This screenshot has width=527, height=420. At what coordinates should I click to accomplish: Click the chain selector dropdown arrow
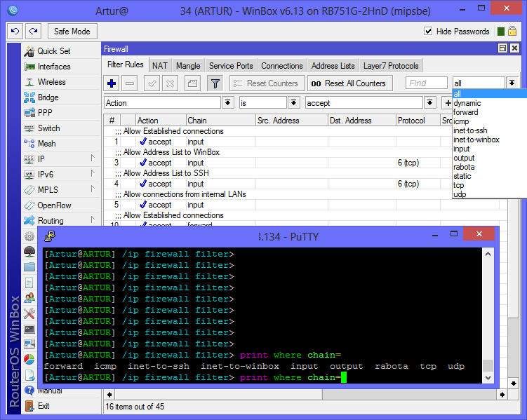(x=512, y=83)
